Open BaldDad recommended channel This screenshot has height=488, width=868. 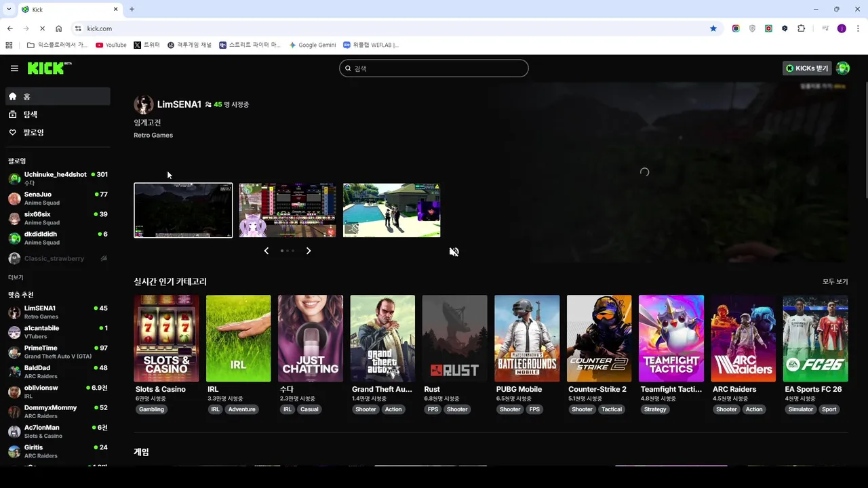pyautogui.click(x=58, y=371)
